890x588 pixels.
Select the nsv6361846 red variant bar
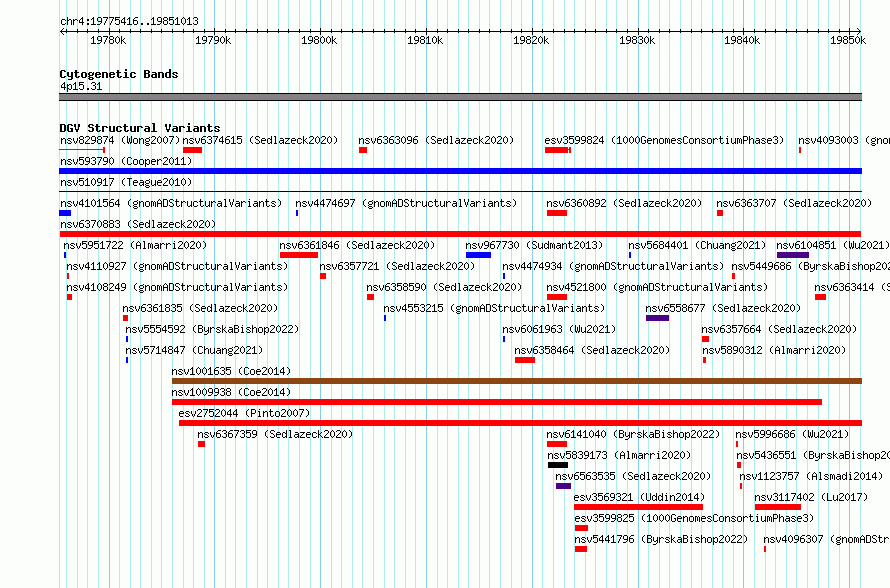tap(299, 255)
